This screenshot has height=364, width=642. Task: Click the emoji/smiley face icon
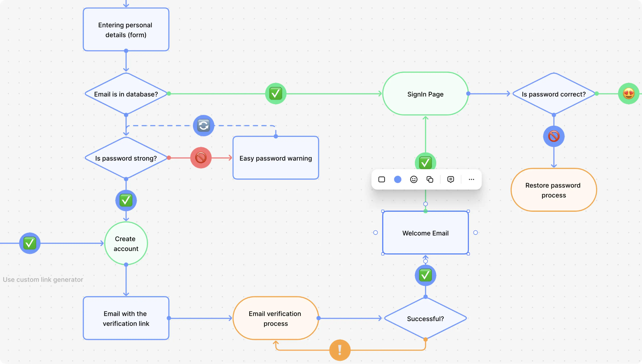414,179
